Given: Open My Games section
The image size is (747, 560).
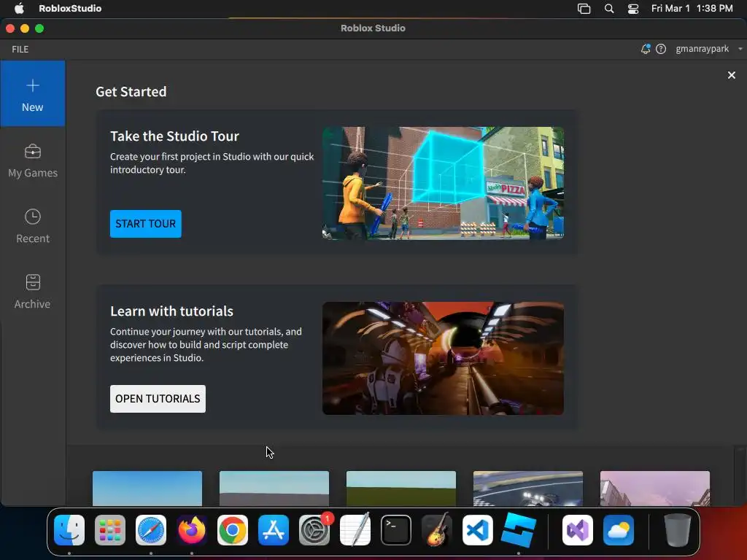Looking at the screenshot, I should coord(32,161).
